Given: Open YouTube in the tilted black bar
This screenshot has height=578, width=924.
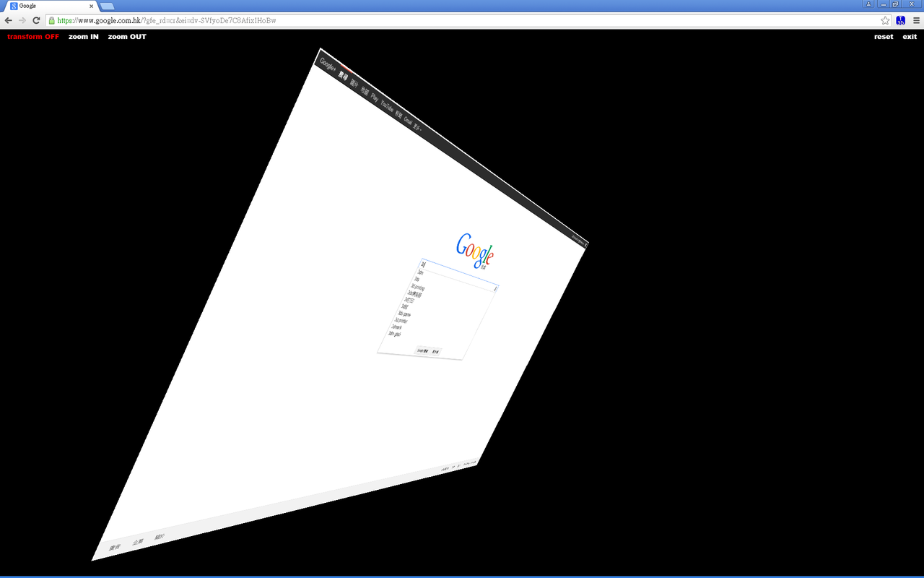Looking at the screenshot, I should pos(387,108).
